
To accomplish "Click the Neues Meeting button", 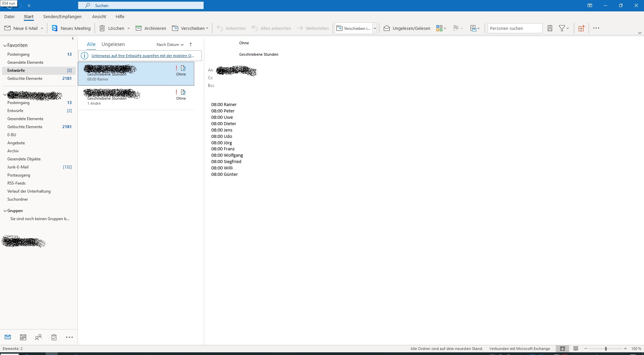I will 71,28.
